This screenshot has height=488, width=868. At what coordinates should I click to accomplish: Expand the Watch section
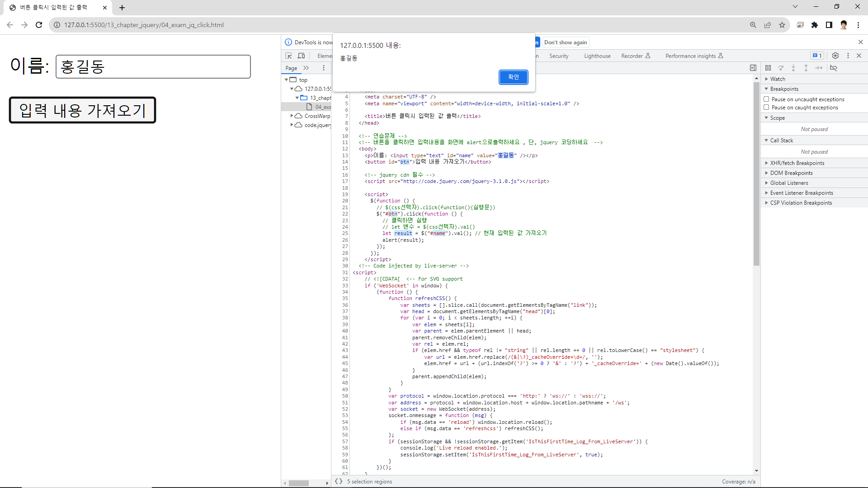tap(778, 79)
